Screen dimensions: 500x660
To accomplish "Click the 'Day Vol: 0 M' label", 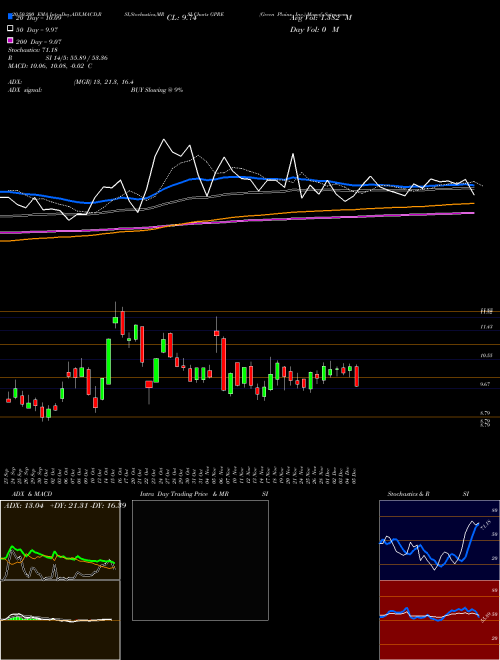I will tap(314, 29).
